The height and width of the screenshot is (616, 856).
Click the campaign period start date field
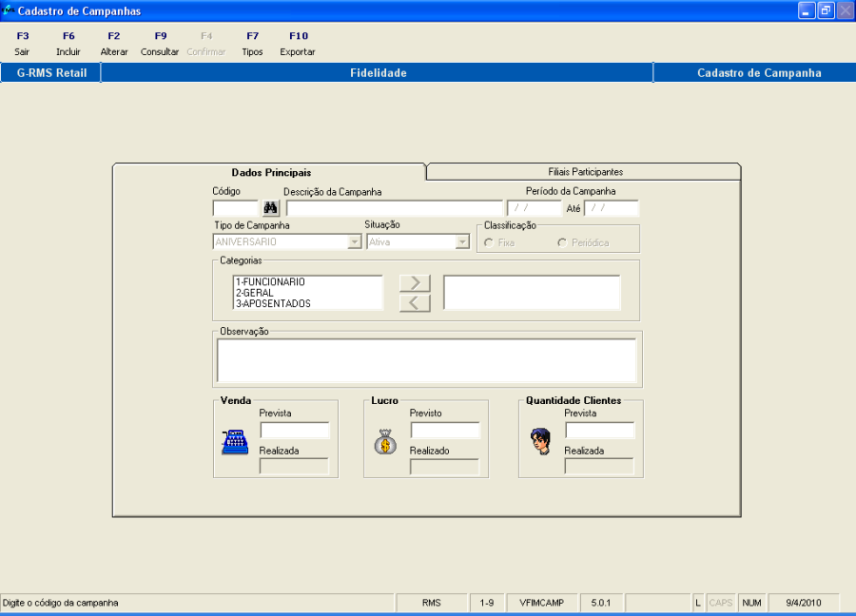pos(534,208)
